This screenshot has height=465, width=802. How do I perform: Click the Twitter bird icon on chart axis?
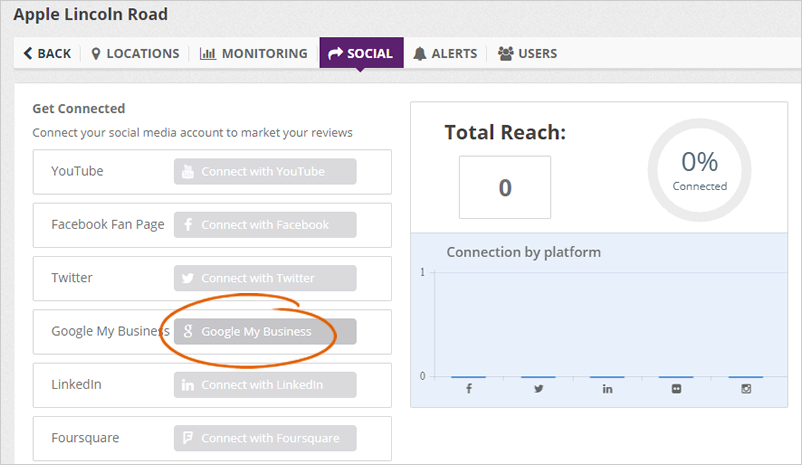[x=538, y=388]
